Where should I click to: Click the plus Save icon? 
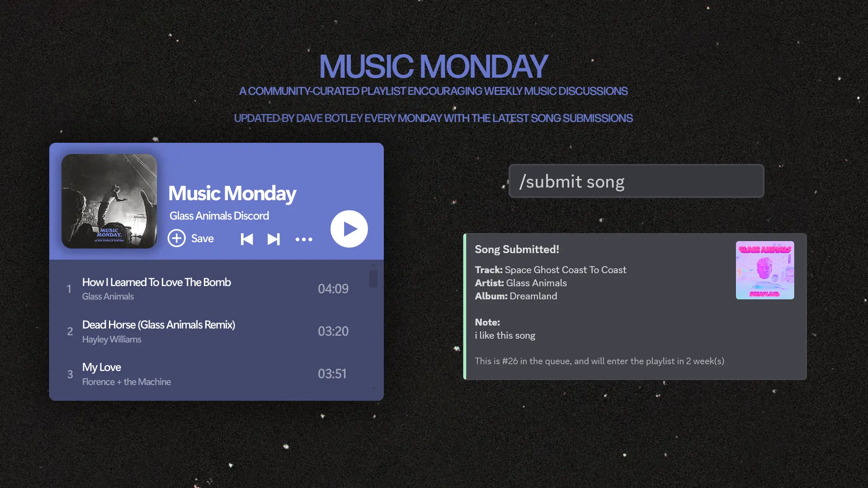tap(177, 238)
